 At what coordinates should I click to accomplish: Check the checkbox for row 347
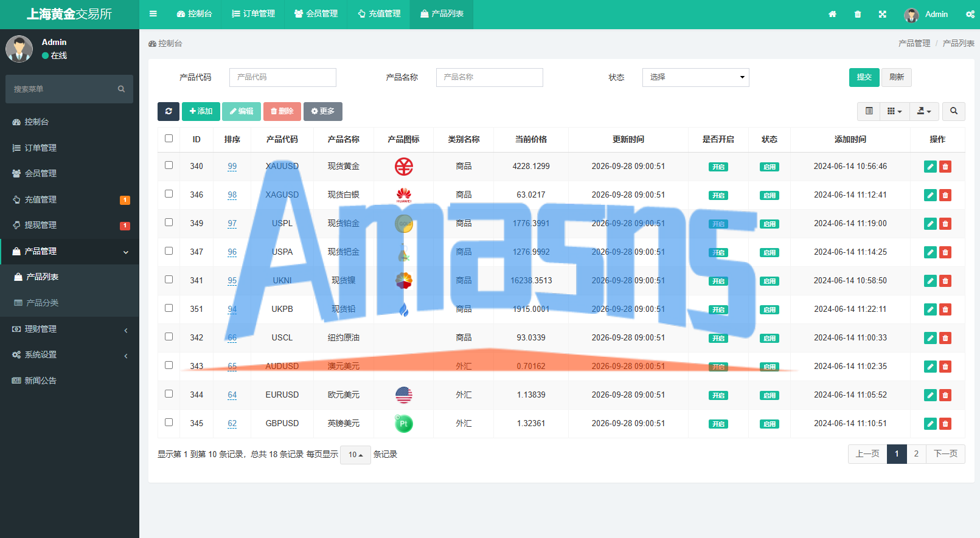point(169,251)
